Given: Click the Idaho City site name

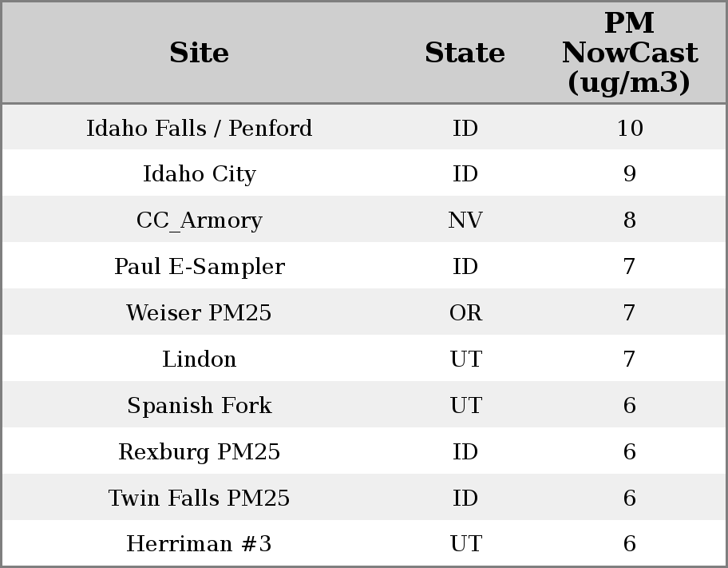Looking at the screenshot, I should point(199,174).
